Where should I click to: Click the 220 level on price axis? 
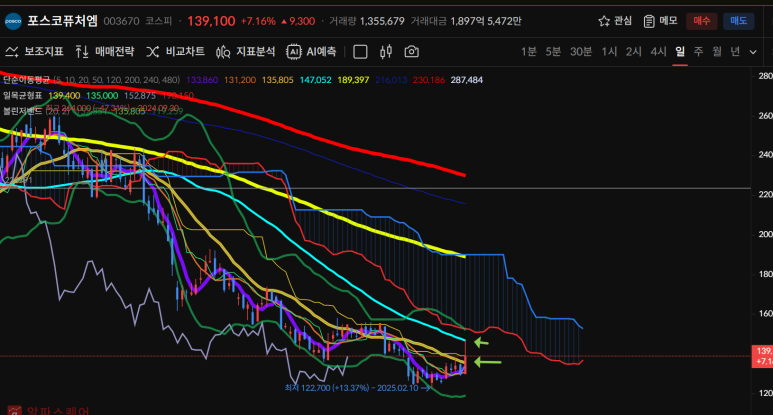766,195
